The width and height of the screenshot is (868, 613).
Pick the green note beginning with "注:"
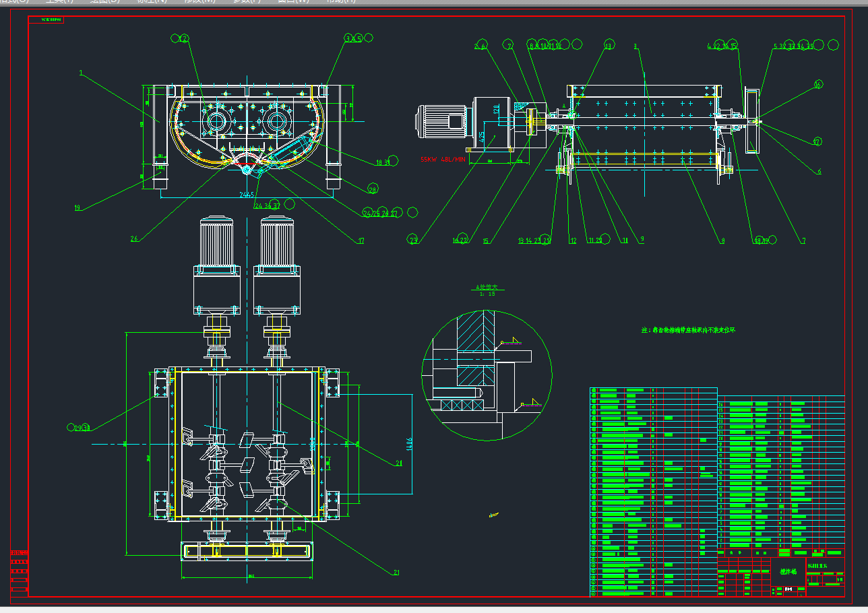coord(687,330)
